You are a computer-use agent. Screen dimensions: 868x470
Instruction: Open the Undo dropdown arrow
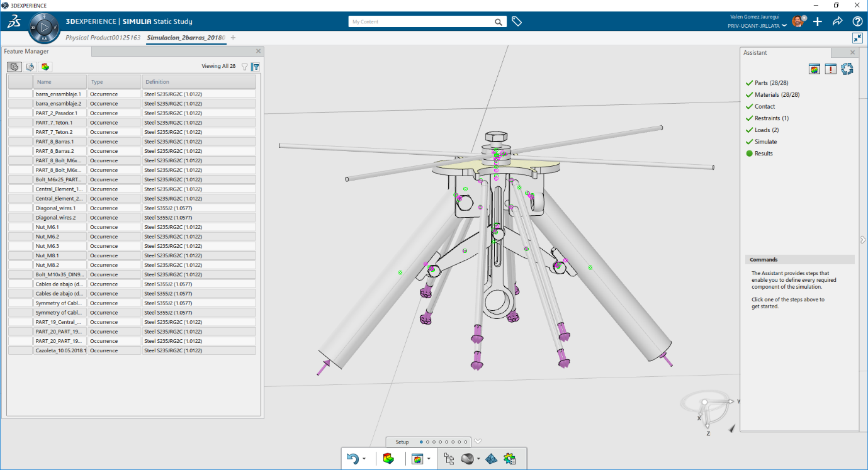[364, 459]
